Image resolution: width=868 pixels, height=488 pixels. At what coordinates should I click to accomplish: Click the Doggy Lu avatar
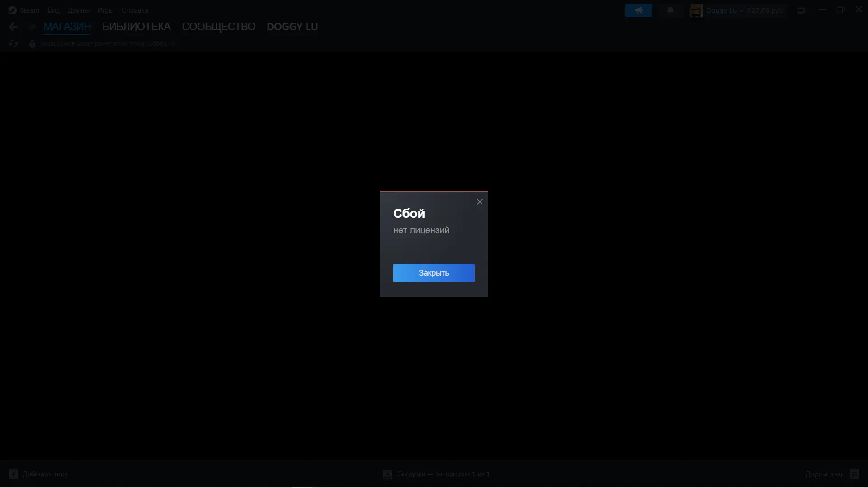click(696, 10)
